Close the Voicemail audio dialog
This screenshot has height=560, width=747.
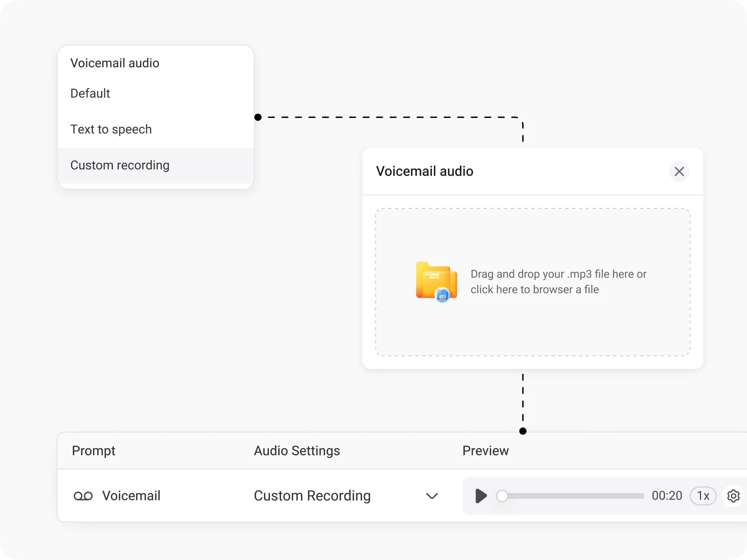pos(679,171)
